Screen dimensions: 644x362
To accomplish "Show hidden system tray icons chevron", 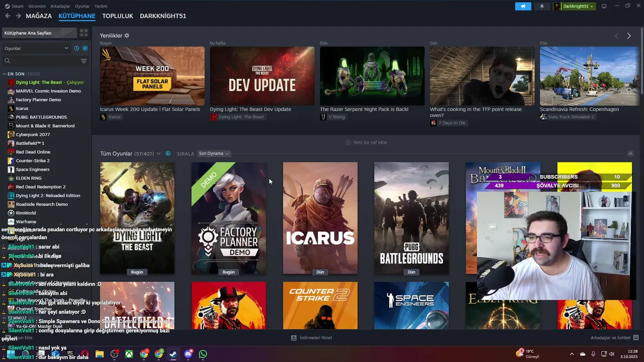I will tap(572, 354).
